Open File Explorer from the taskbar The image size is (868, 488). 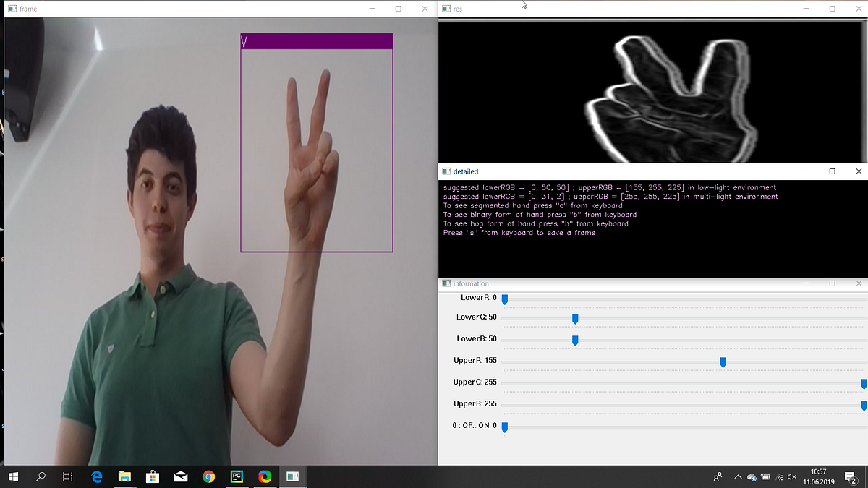[x=124, y=476]
